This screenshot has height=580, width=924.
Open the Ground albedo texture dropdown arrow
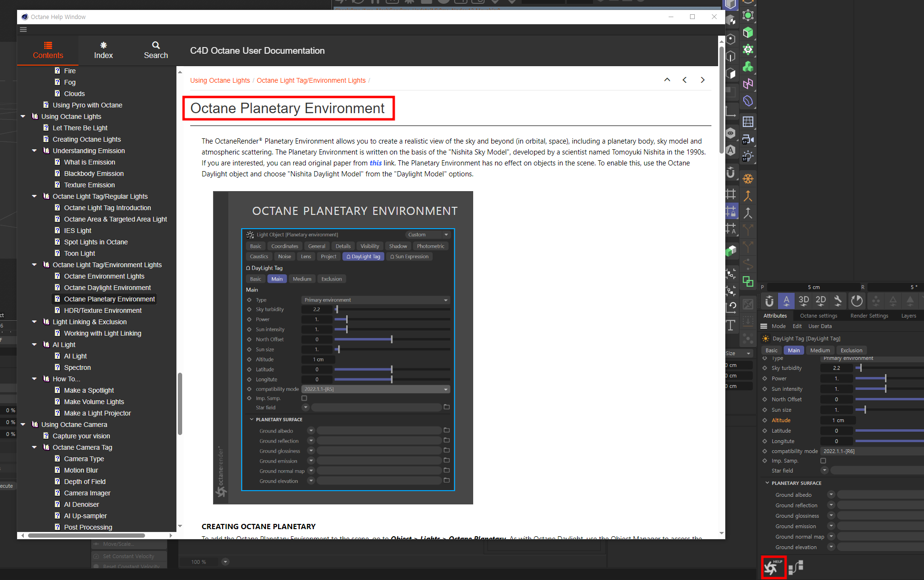(831, 495)
